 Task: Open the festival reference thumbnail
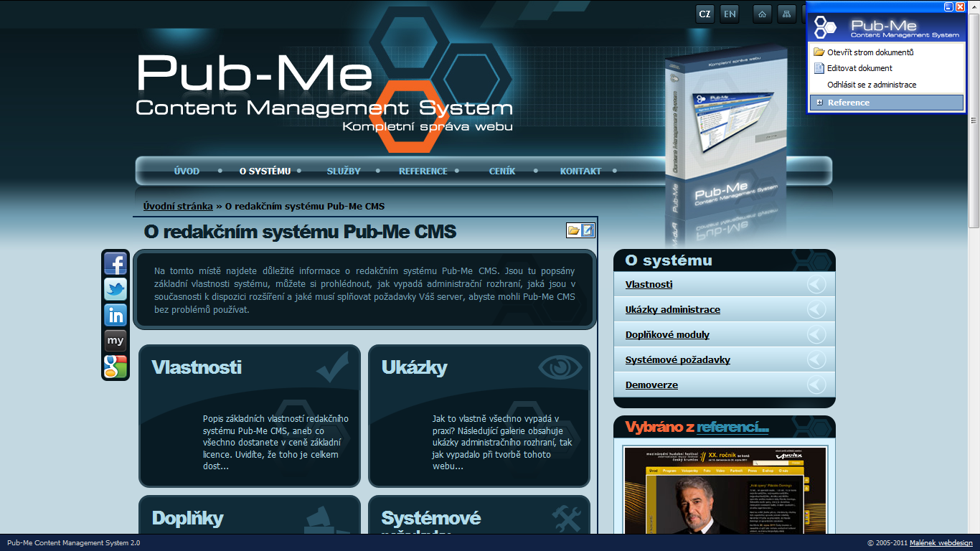point(725,491)
